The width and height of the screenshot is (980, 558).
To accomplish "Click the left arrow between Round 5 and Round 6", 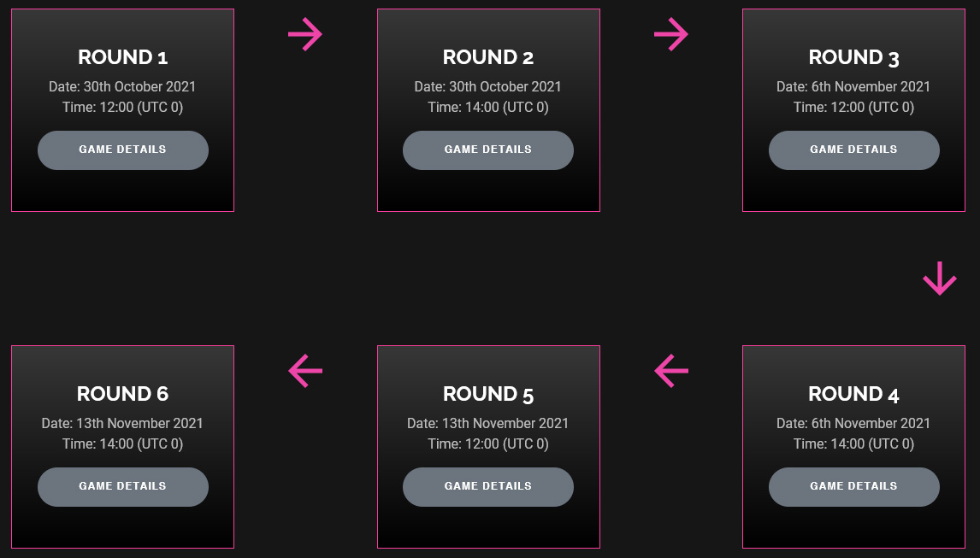I will [x=305, y=371].
